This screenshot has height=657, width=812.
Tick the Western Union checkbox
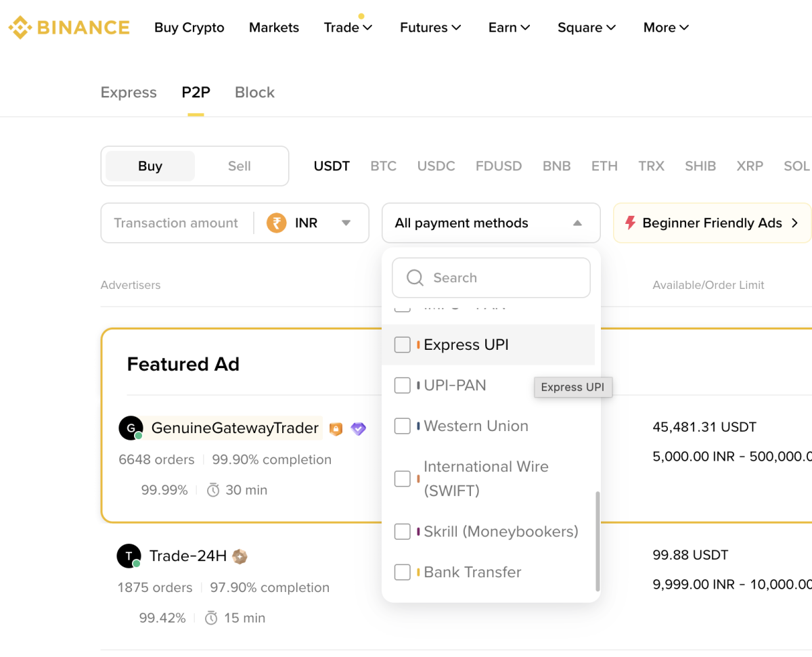coord(402,426)
